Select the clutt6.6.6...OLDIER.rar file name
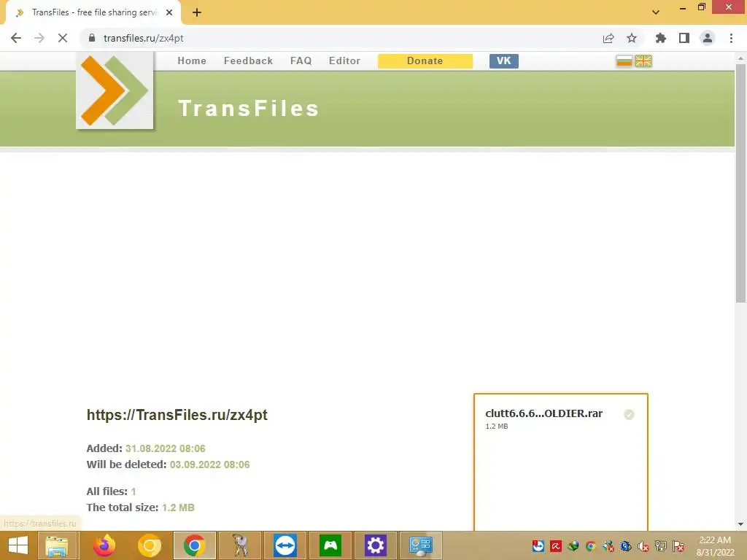 click(543, 413)
